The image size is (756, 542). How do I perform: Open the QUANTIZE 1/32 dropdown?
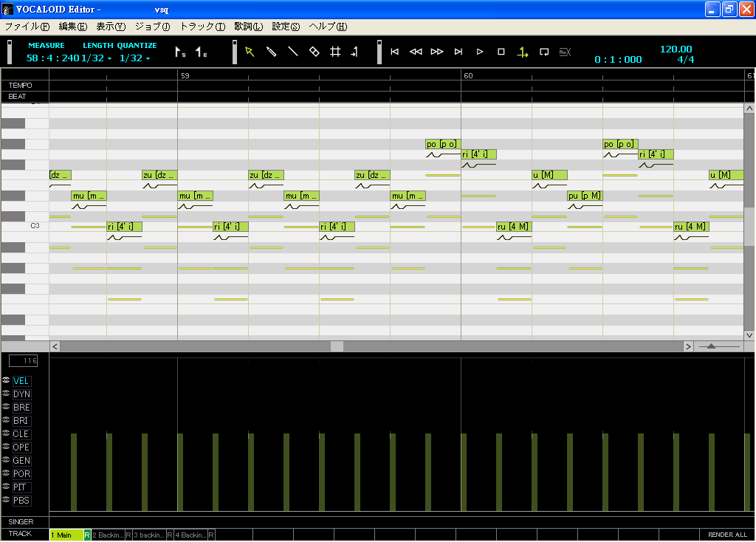point(135,58)
